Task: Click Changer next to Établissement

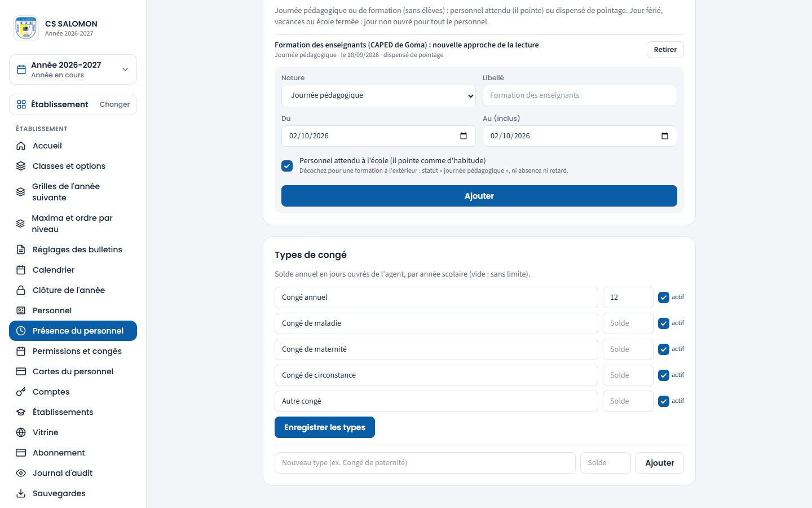Action: [114, 104]
